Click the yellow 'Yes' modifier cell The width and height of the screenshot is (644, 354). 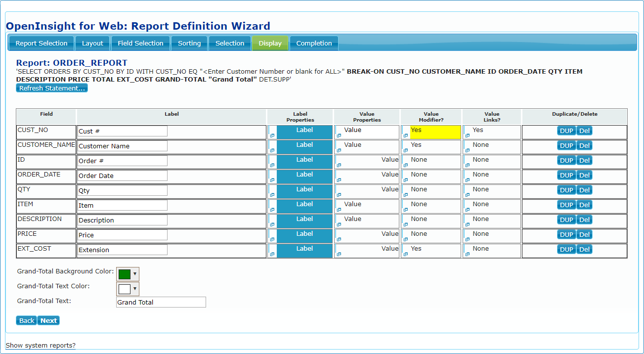point(435,132)
